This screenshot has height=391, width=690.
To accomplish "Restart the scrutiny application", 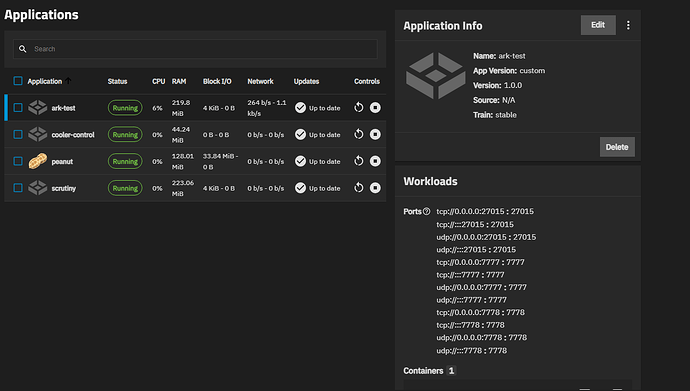I will [x=359, y=188].
